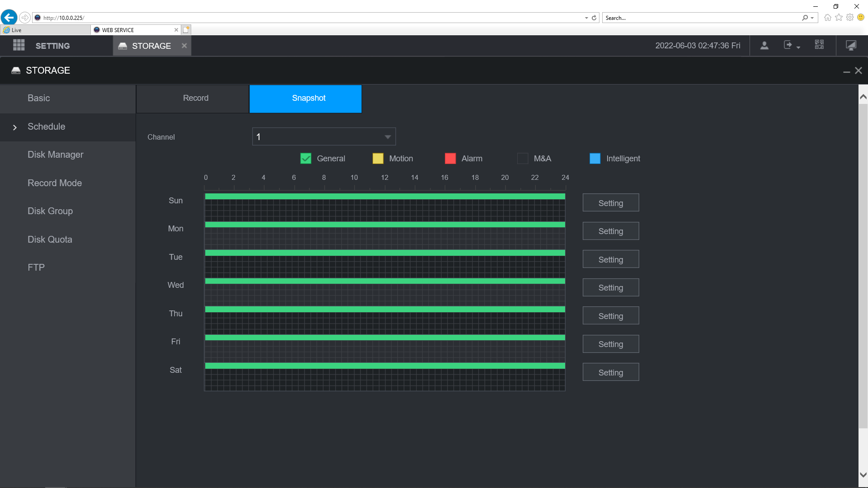This screenshot has height=488, width=868.
Task: Expand the address bar history dropdown arrow
Action: tap(586, 18)
